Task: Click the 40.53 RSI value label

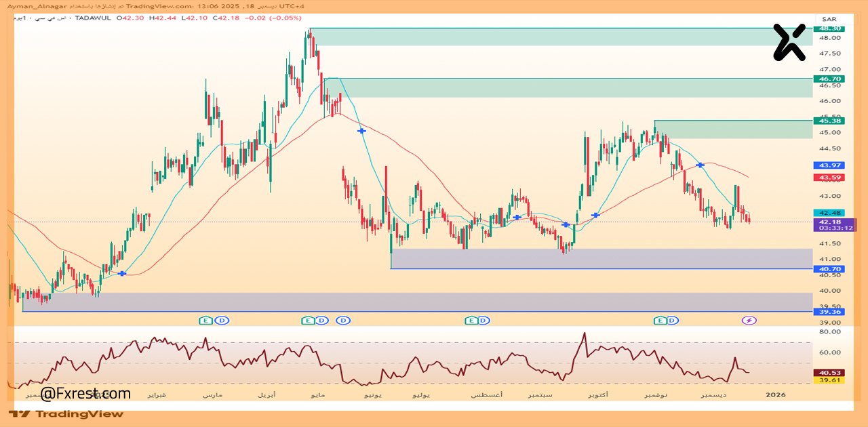Action: coord(830,372)
